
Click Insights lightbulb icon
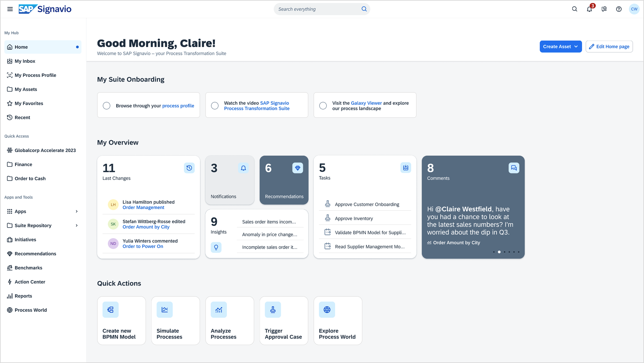[x=216, y=247]
